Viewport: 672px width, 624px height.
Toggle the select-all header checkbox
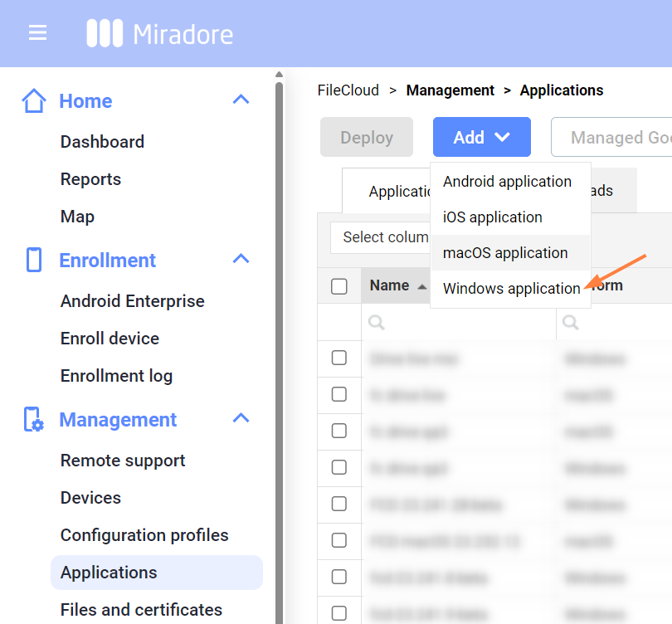click(x=338, y=286)
